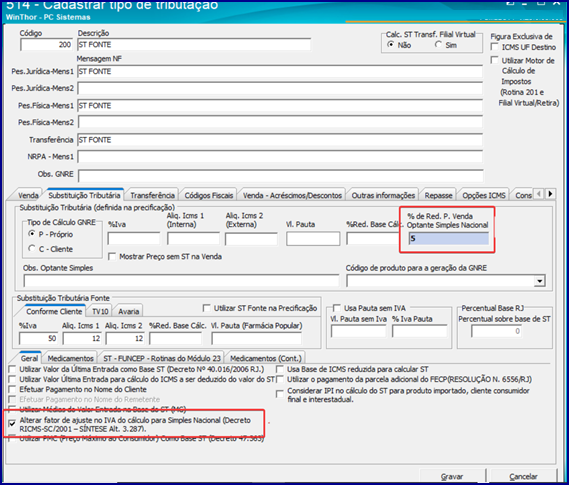Click the Cancelar button
569x485 pixels.
(523, 476)
